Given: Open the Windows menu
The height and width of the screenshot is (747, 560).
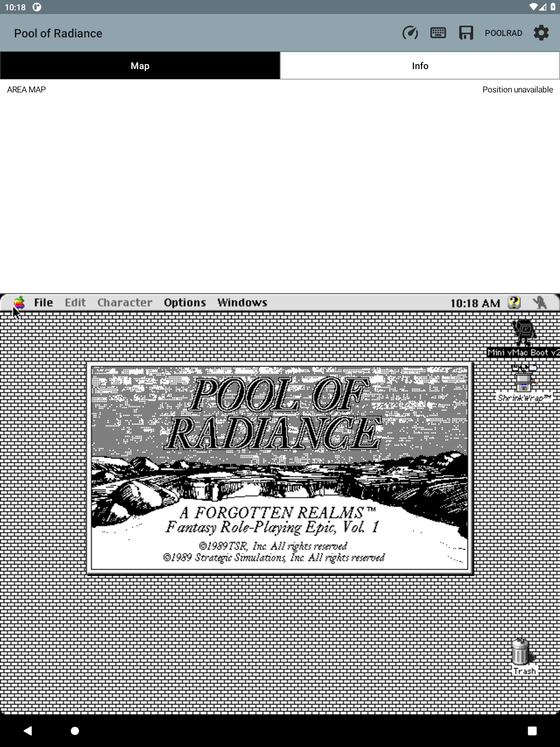Looking at the screenshot, I should coord(242,303).
